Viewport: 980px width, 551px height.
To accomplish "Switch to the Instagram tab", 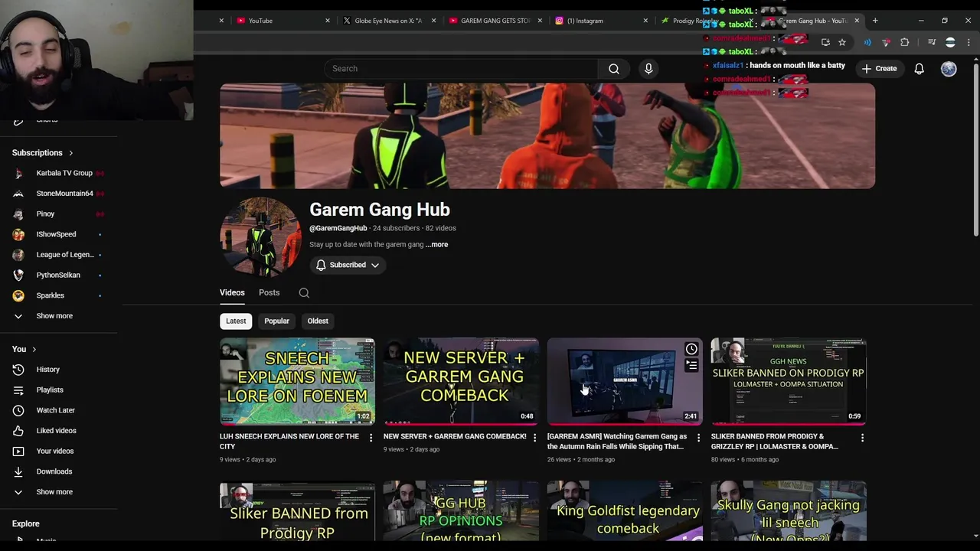I will 599,21.
